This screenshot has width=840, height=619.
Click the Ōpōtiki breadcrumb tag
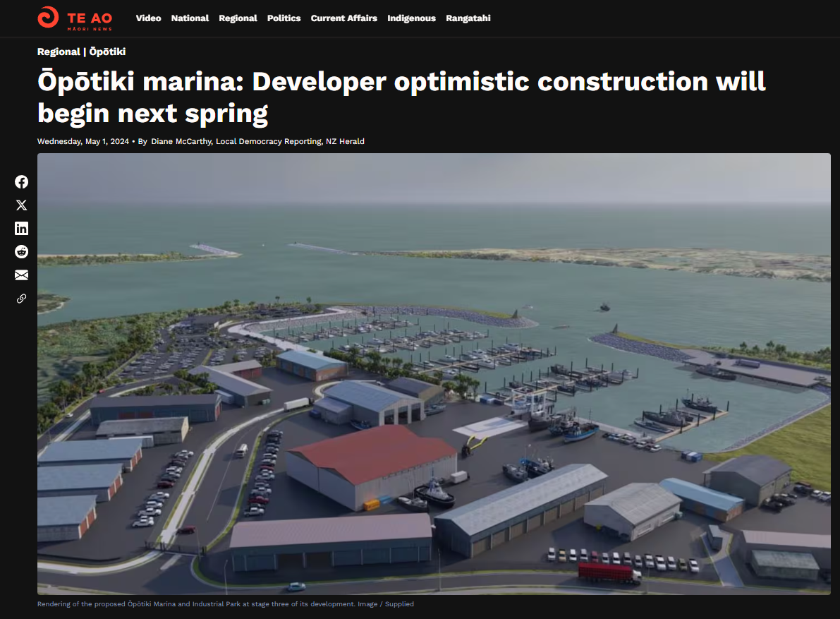coord(107,52)
